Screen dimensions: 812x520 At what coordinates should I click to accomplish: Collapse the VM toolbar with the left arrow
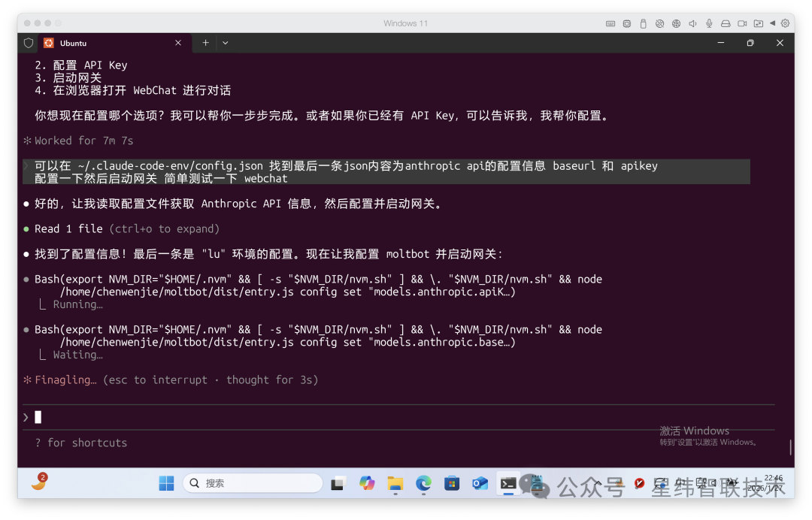(x=773, y=23)
